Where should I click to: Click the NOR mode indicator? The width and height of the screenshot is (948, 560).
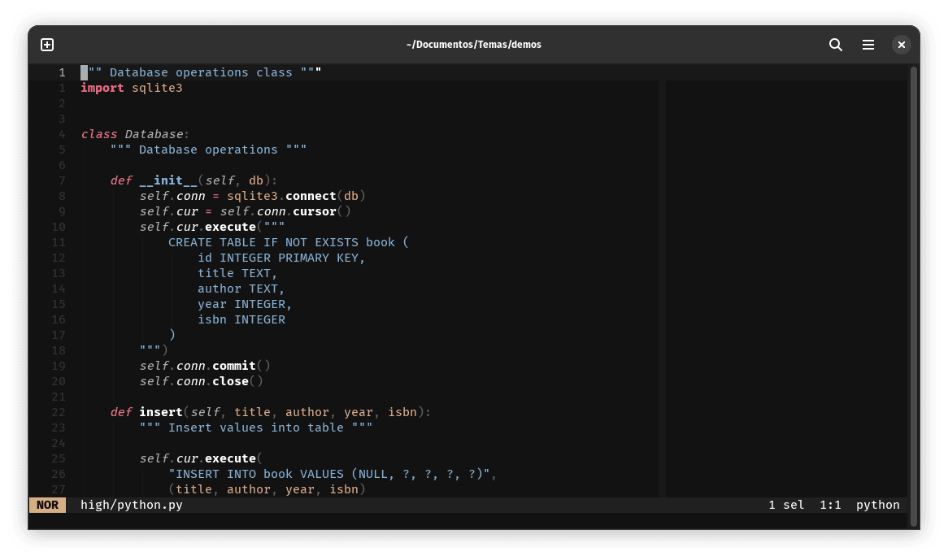point(47,505)
